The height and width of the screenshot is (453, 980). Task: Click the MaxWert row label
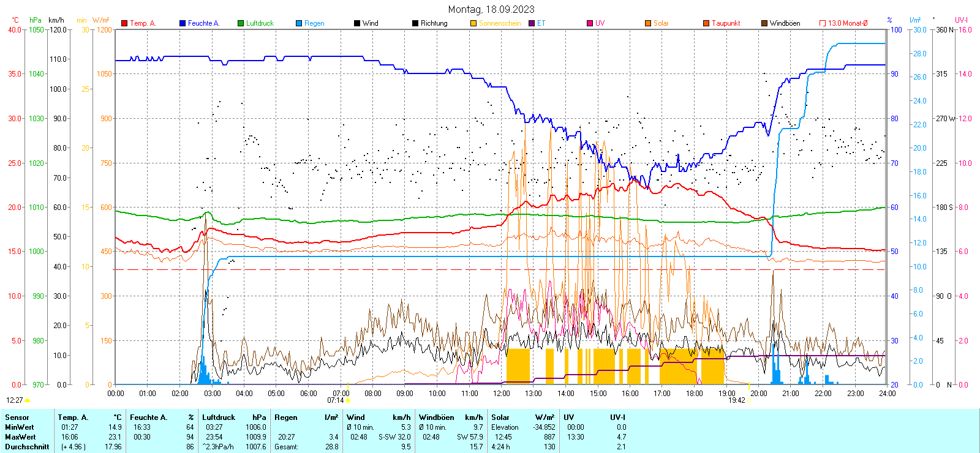click(20, 437)
